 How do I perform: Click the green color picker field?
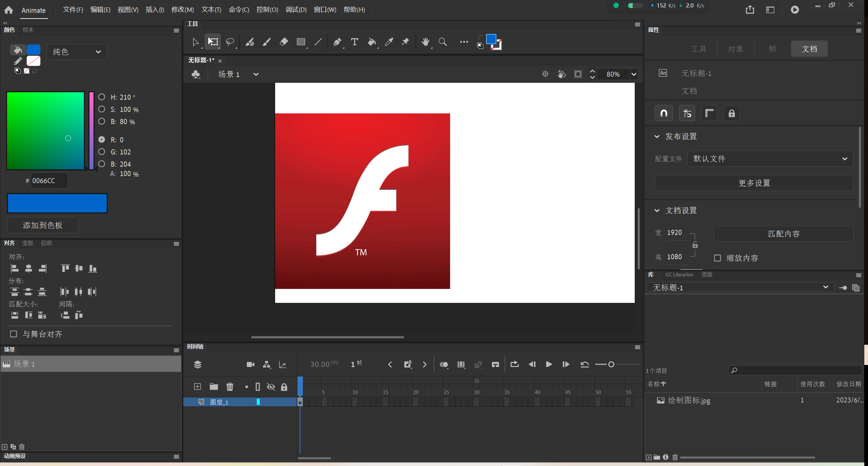click(46, 131)
